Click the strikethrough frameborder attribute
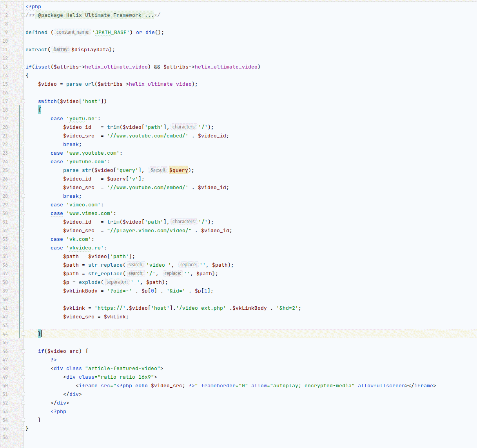The height and width of the screenshot is (448, 477). click(218, 386)
